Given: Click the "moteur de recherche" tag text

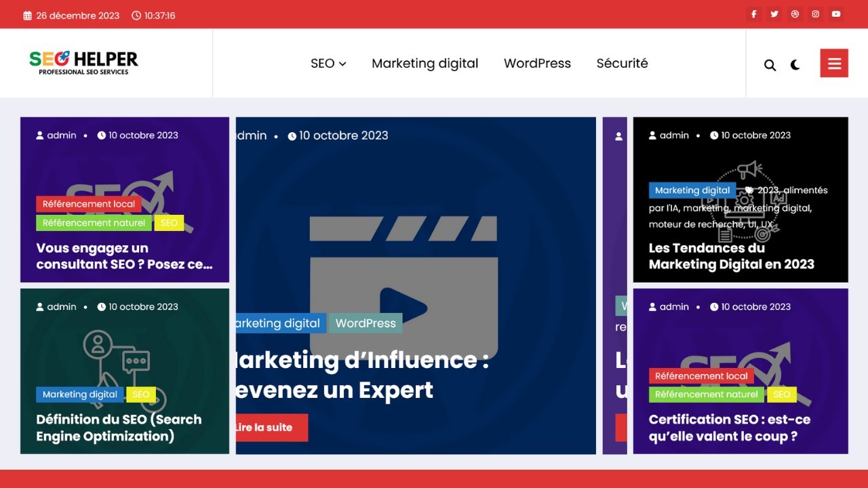Looking at the screenshot, I should 696,224.
